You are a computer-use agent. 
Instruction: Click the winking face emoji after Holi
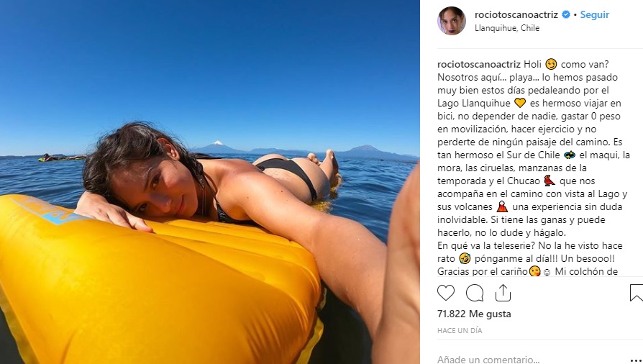[x=551, y=64]
